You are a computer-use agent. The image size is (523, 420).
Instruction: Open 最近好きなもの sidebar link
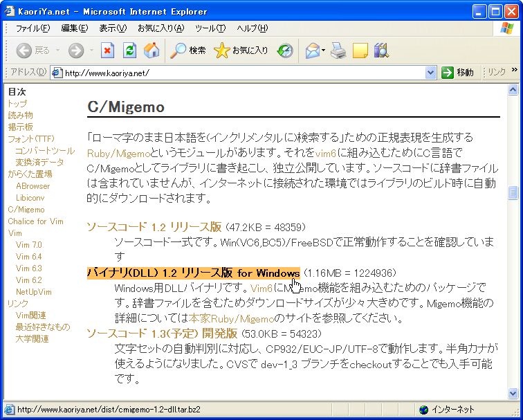43,327
